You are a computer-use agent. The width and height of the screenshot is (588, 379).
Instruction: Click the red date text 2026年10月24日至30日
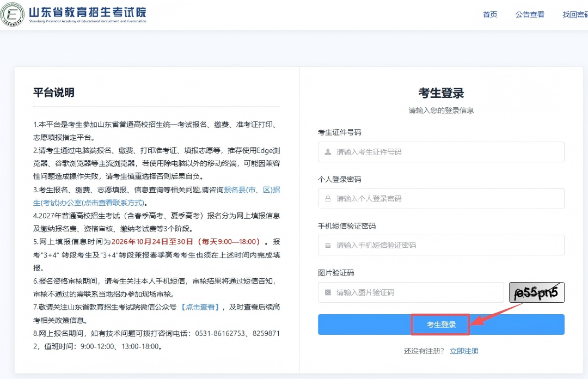[152, 242]
